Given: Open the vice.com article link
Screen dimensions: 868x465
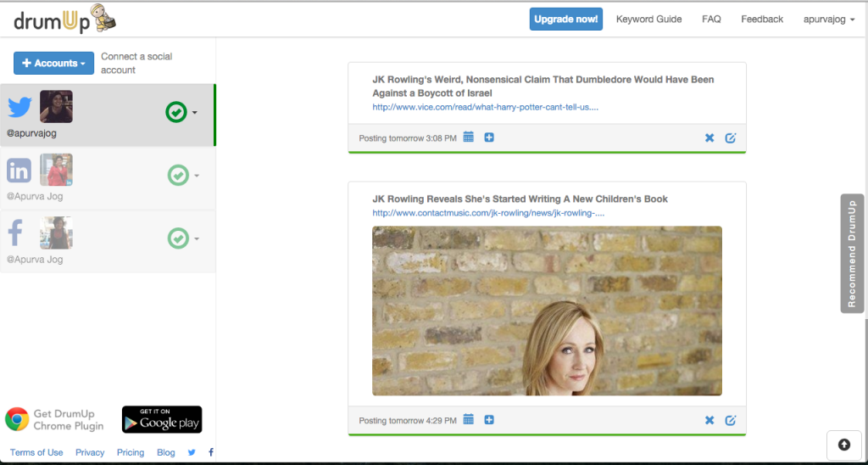Looking at the screenshot, I should pyautogui.click(x=486, y=107).
